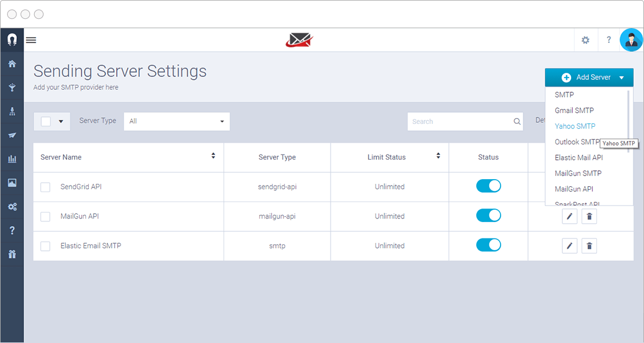Open settings gear in top bar
This screenshot has width=644, height=343.
(585, 40)
